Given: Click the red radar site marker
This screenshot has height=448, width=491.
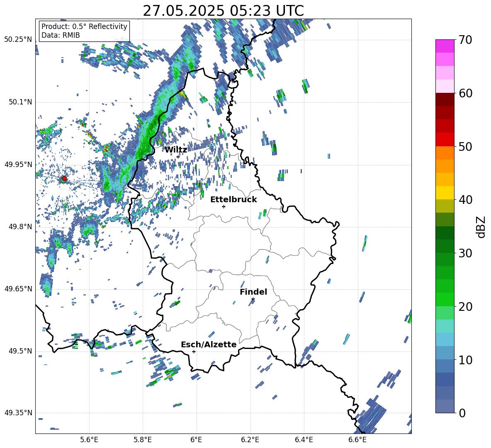Looking at the screenshot, I should point(64,179).
